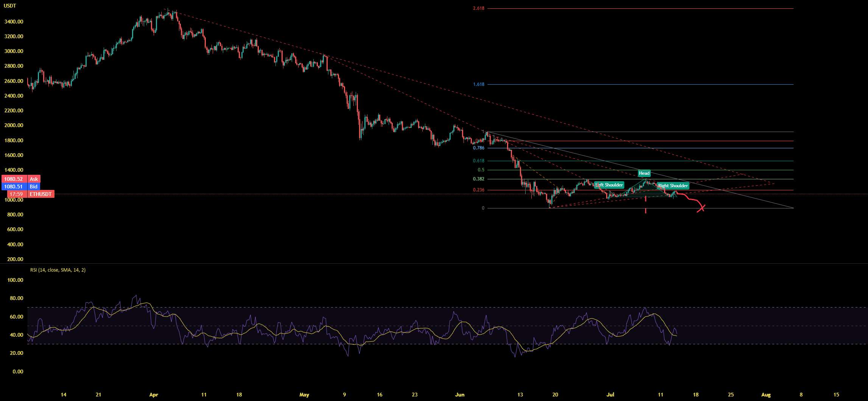The width and height of the screenshot is (868, 401).
Task: Click the RSI 60.00 scale label
Action: [x=17, y=317]
